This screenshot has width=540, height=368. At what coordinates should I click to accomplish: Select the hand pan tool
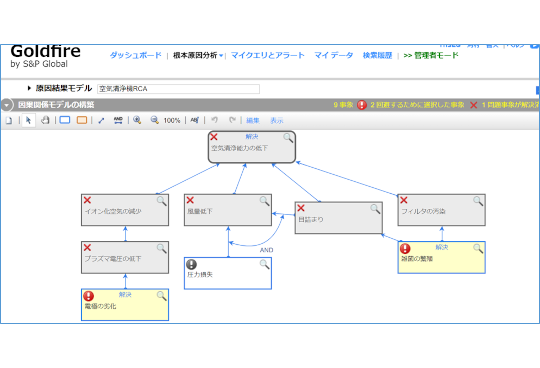pos(45,120)
